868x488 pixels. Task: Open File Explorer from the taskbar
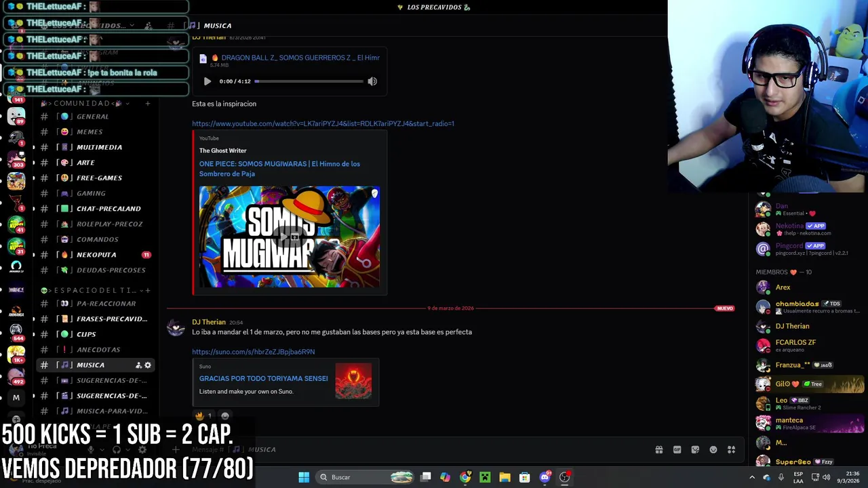pyautogui.click(x=505, y=477)
